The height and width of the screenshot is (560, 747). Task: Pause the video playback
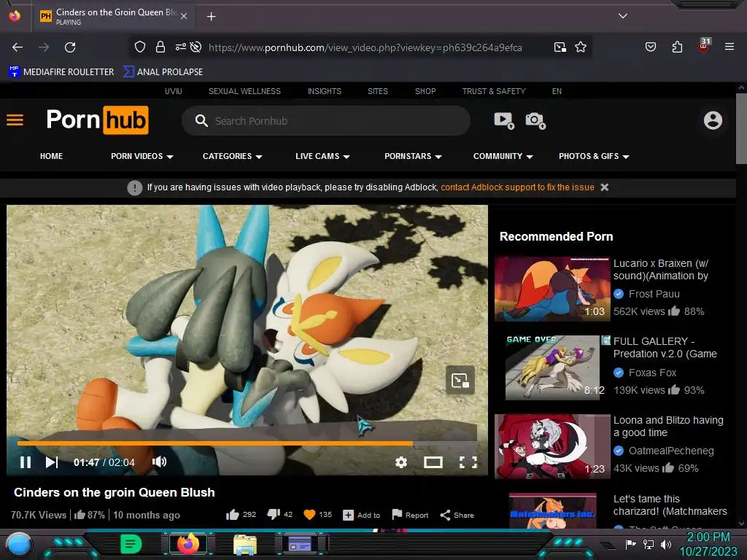click(x=26, y=462)
